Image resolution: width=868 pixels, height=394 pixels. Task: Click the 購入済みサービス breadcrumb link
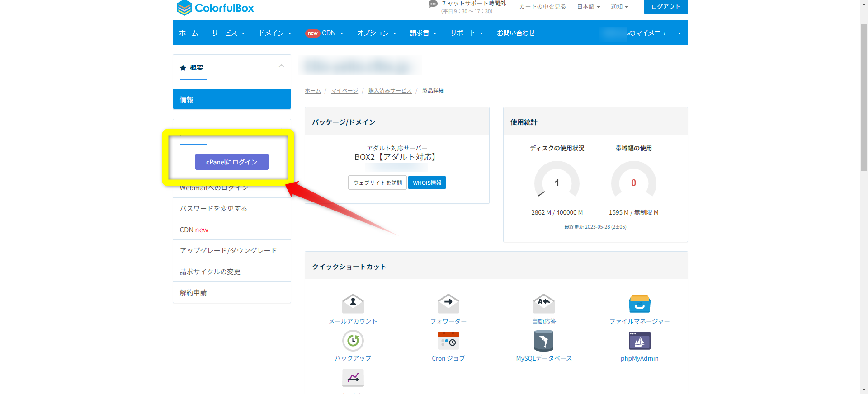tap(390, 91)
